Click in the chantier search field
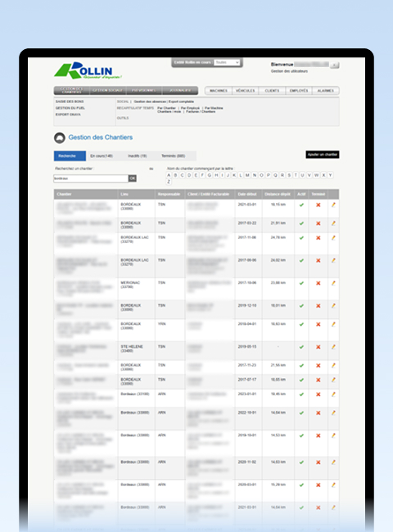393x532 pixels. click(x=91, y=178)
